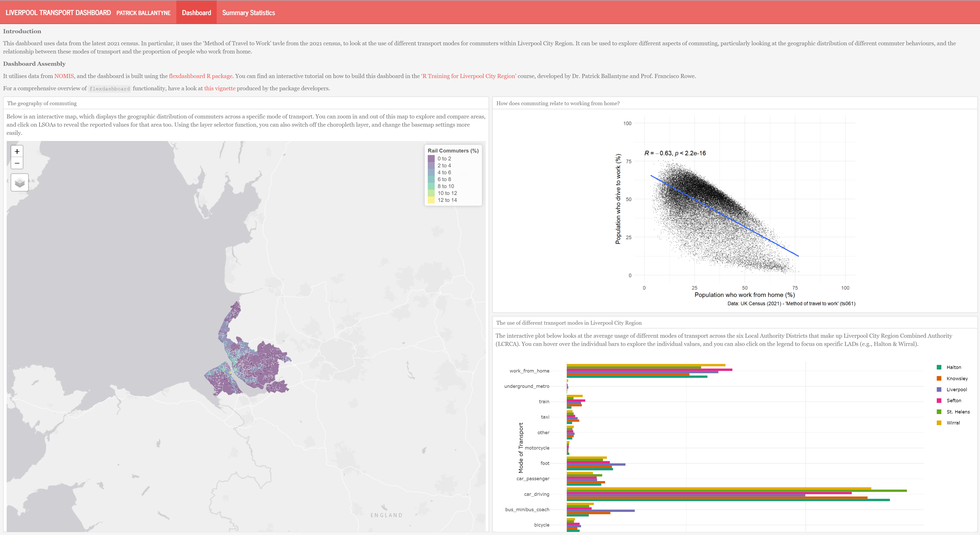The image size is (980, 535).
Task: Follow flexdashboard R package link
Action: point(201,76)
